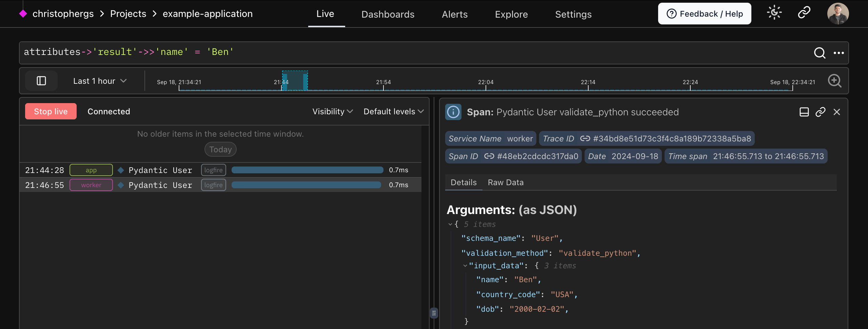Open the Raw Data tab in the span panel
The height and width of the screenshot is (329, 868).
pos(506,182)
